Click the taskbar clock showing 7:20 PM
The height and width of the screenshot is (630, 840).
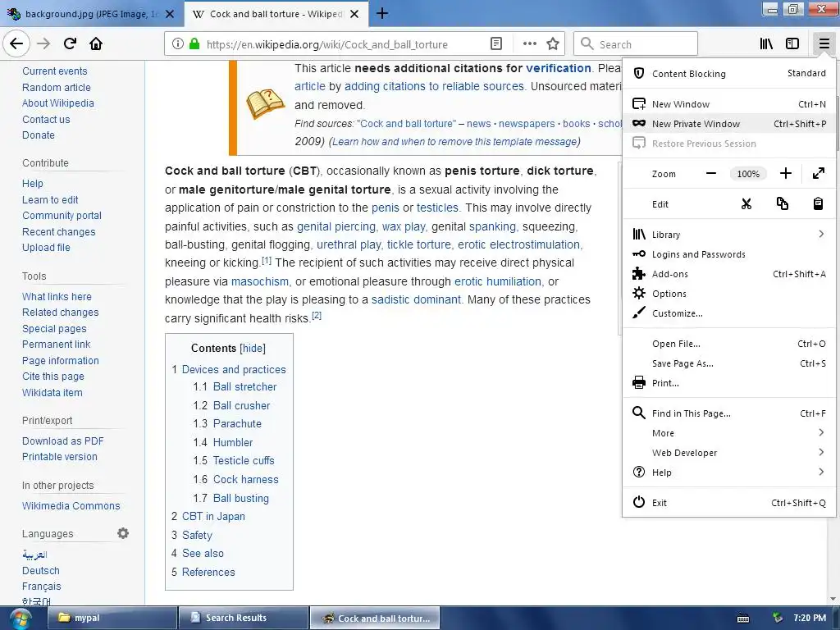click(x=810, y=618)
